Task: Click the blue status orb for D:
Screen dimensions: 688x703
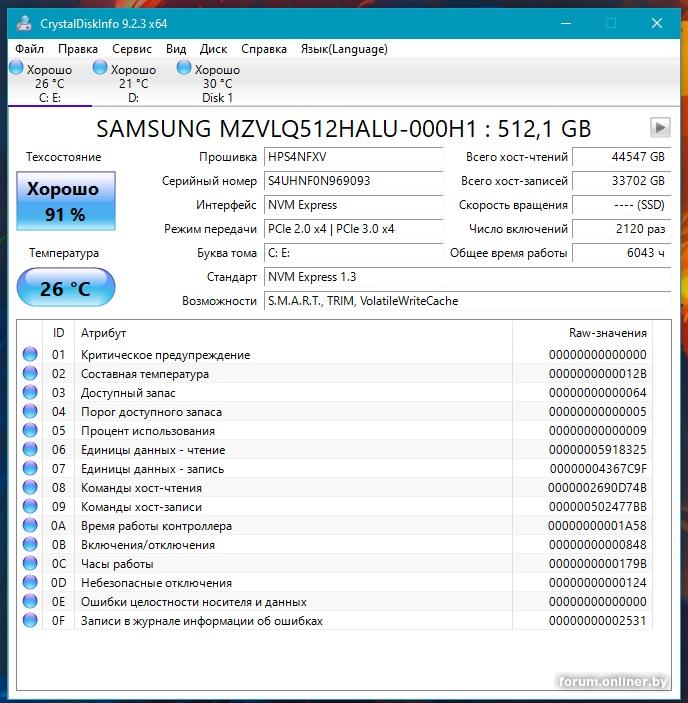Action: tap(100, 68)
